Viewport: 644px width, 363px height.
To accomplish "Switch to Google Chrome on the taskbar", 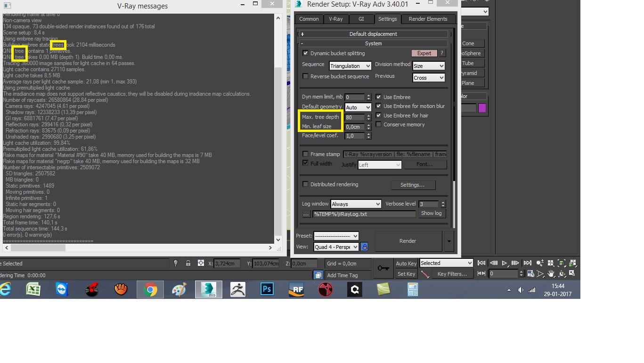I will 150,289.
